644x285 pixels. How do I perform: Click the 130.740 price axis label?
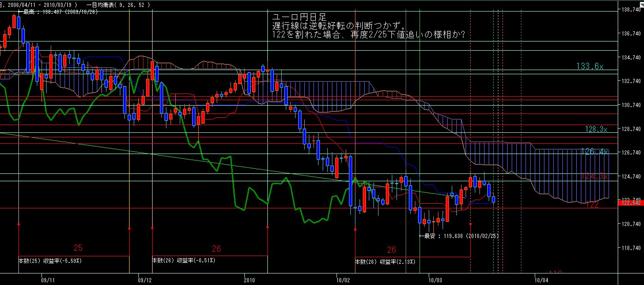click(631, 105)
